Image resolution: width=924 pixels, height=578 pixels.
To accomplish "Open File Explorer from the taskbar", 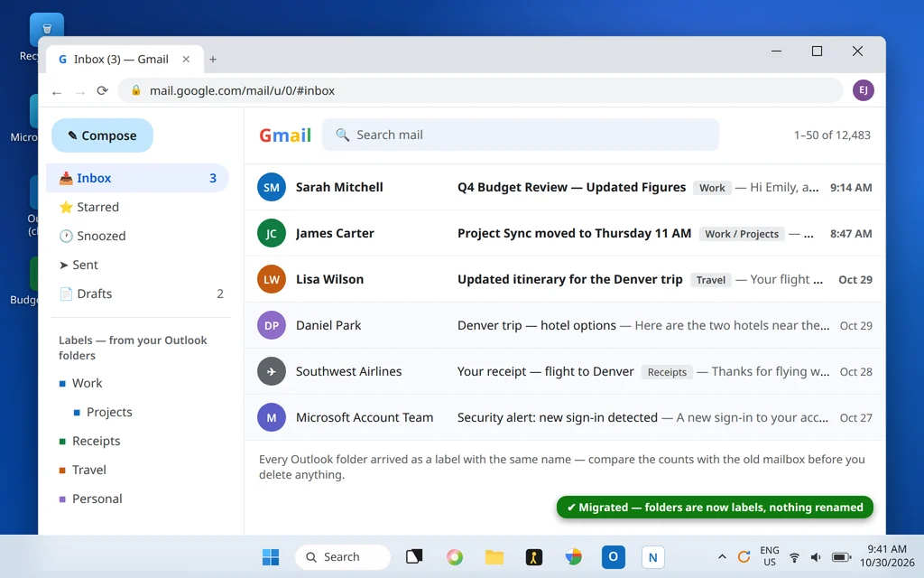I will (x=494, y=556).
